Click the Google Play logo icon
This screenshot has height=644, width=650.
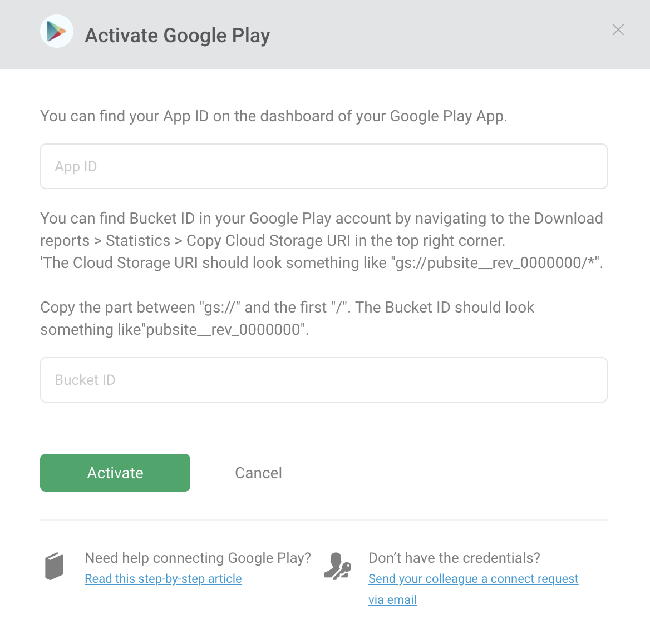[57, 32]
